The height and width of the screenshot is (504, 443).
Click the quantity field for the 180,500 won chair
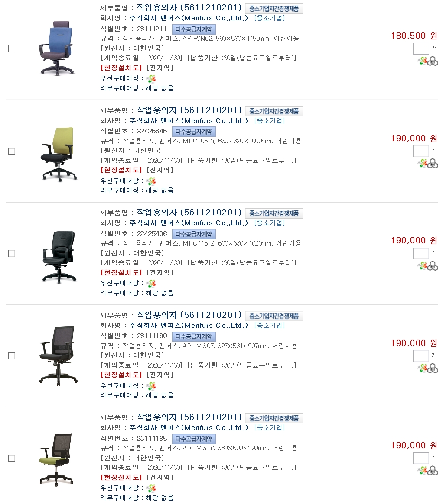(x=421, y=48)
